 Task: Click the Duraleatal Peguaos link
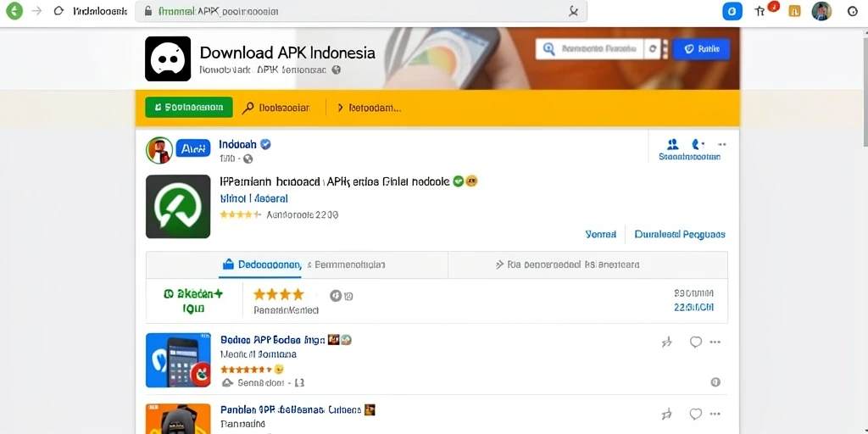click(680, 234)
